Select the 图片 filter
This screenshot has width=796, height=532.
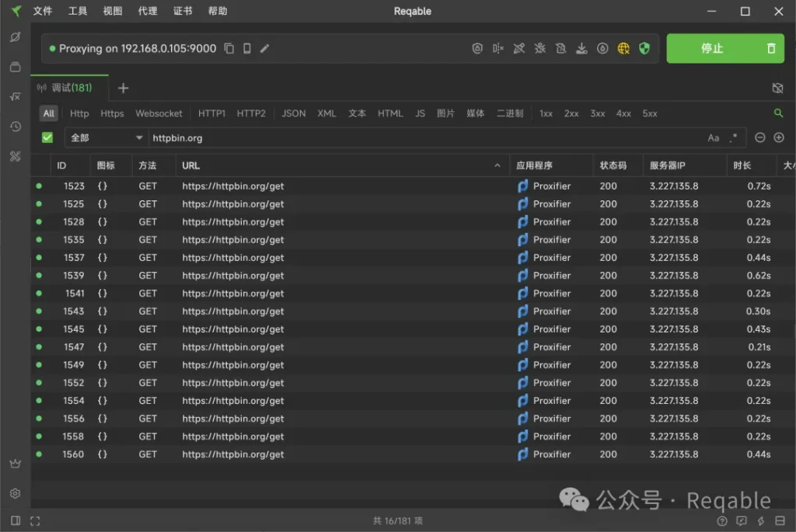click(445, 113)
